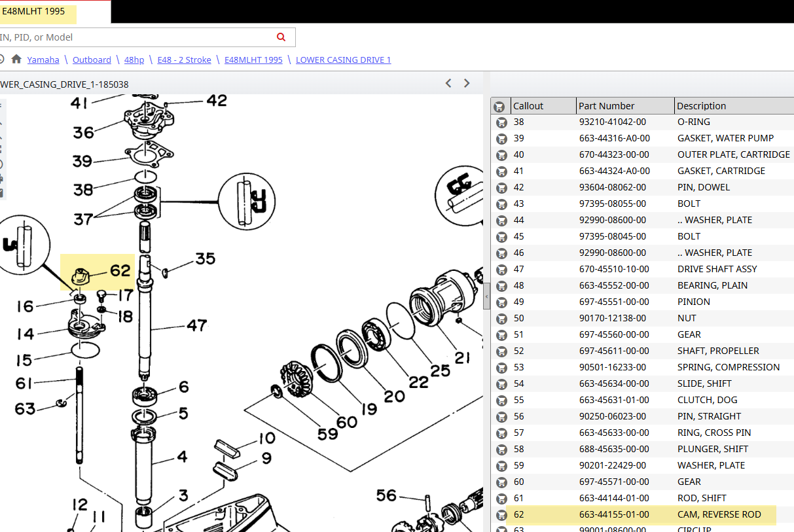Add callout 45 BOLT to cart
794x532 pixels.
tap(501, 237)
